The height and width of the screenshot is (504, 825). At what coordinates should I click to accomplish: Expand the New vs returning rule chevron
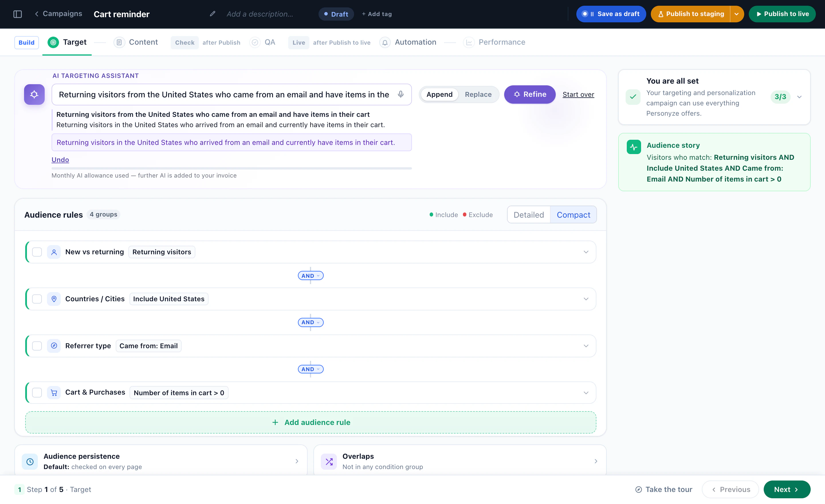click(x=586, y=252)
